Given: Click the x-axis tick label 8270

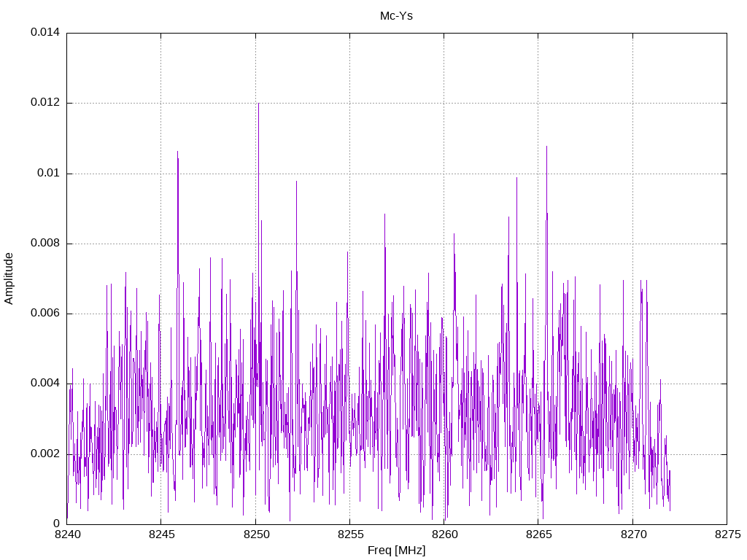Looking at the screenshot, I should click(633, 534).
